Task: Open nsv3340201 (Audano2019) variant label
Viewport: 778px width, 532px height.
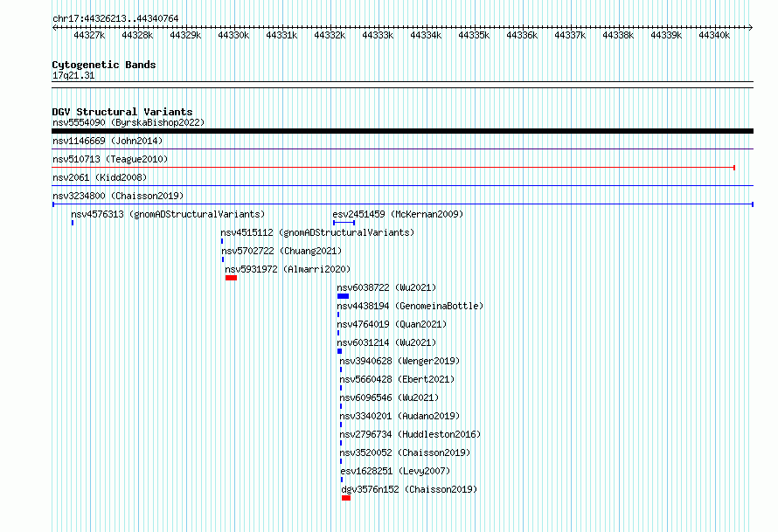Action: pyautogui.click(x=399, y=416)
